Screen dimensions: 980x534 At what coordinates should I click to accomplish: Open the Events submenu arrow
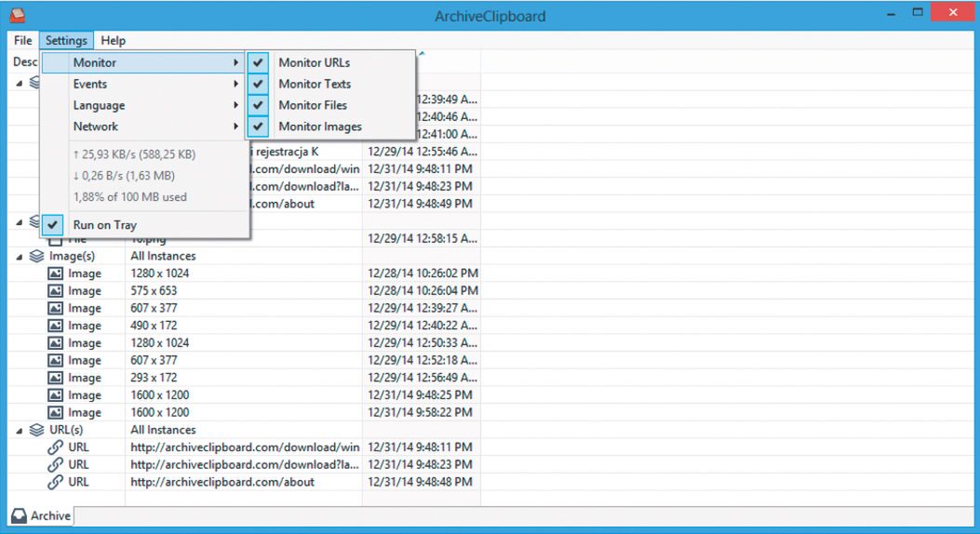tap(235, 84)
